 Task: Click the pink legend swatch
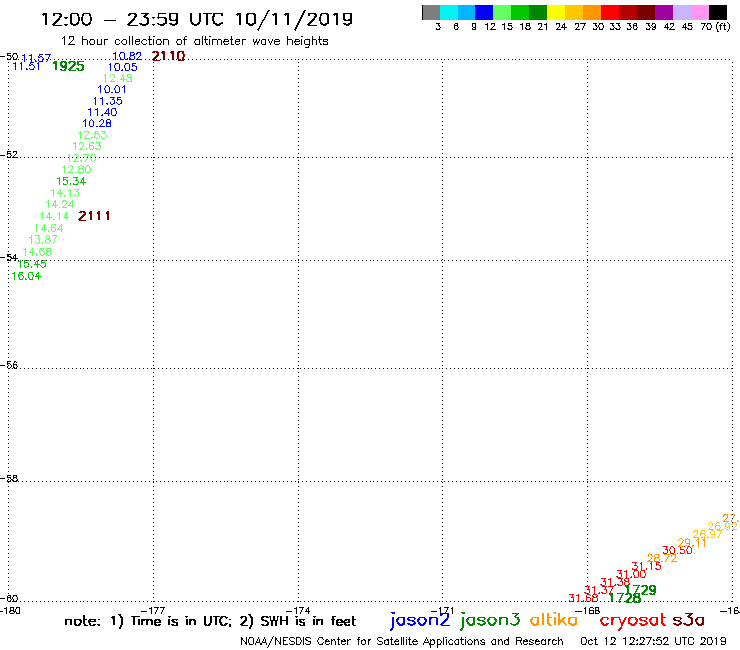699,12
